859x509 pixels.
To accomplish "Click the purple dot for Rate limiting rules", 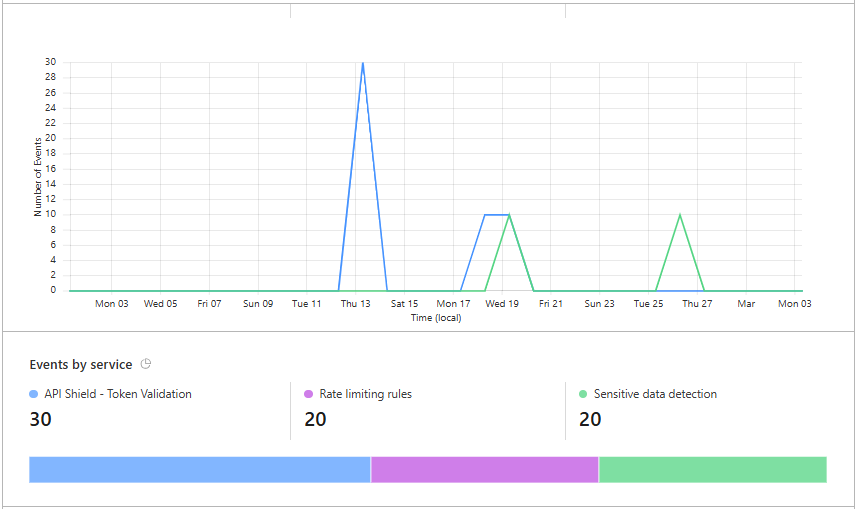I will point(309,394).
